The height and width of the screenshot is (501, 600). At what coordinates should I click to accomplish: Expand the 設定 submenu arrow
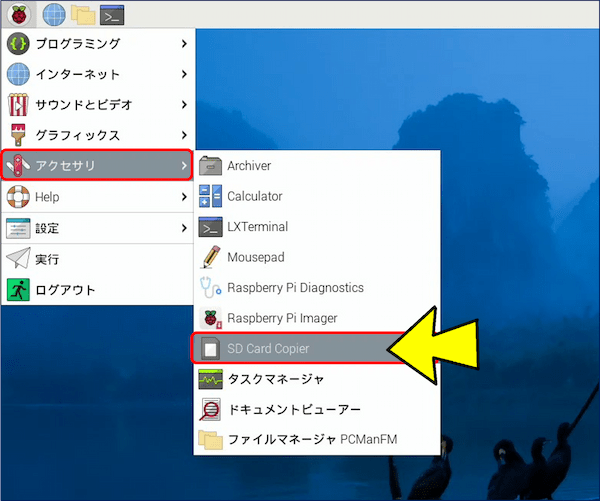click(184, 228)
